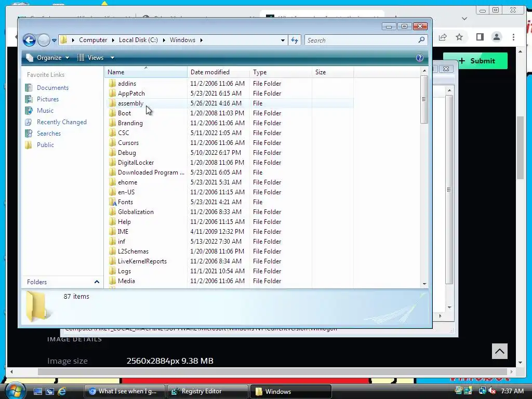
Task: Open the Windows Start orb
Action: coord(15,391)
